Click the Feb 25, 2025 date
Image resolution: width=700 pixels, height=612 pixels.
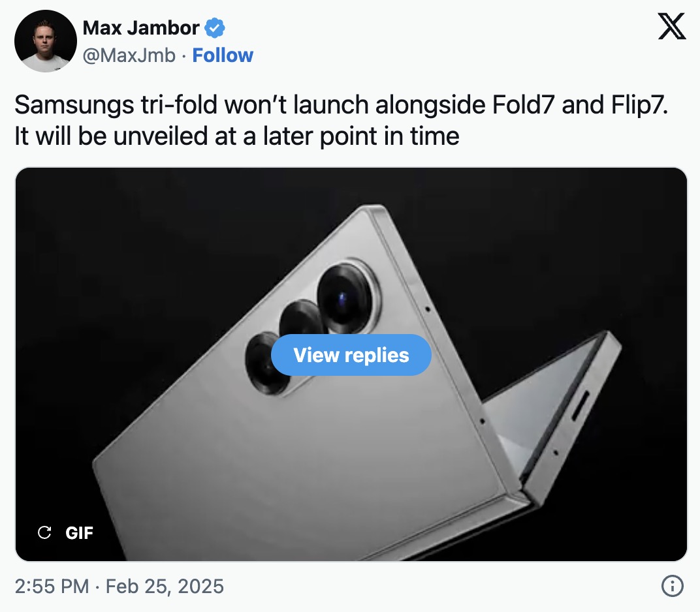tap(165, 586)
